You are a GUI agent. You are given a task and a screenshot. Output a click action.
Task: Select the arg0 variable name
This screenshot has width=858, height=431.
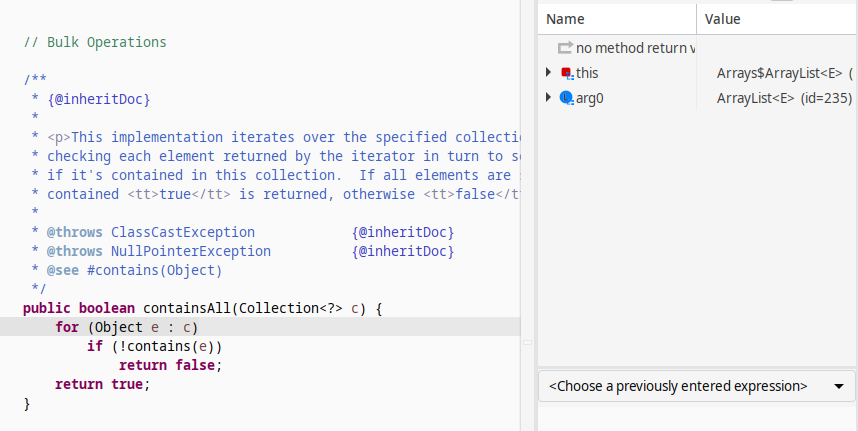coord(590,98)
